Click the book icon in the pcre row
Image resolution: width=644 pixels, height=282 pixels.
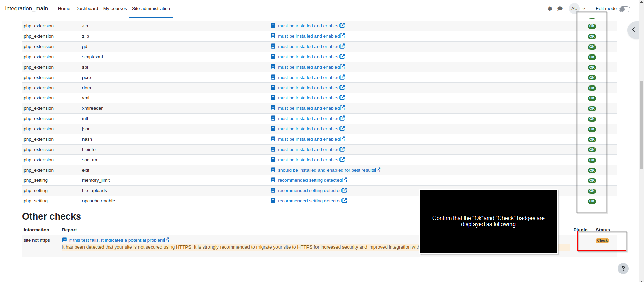(273, 77)
